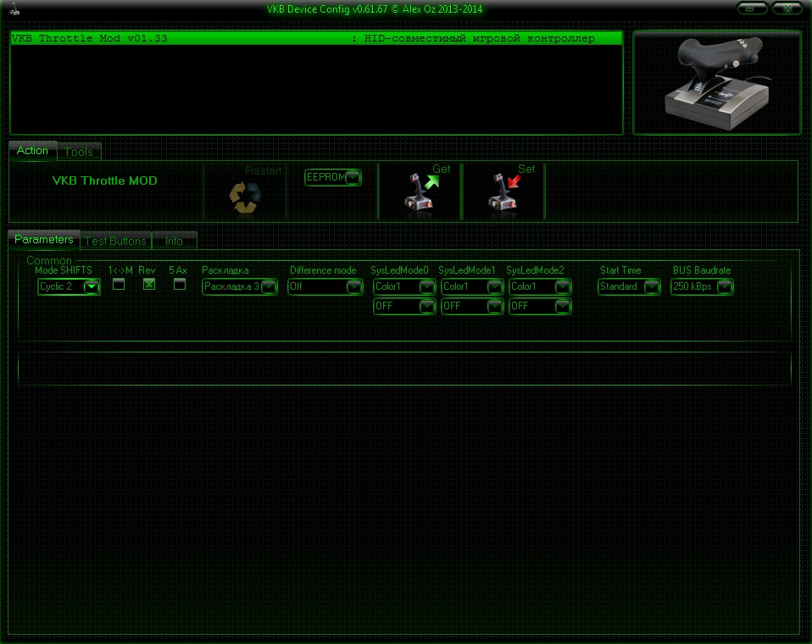The width and height of the screenshot is (812, 644).
Task: Close the VKB Device Config window
Action: [x=787, y=8]
